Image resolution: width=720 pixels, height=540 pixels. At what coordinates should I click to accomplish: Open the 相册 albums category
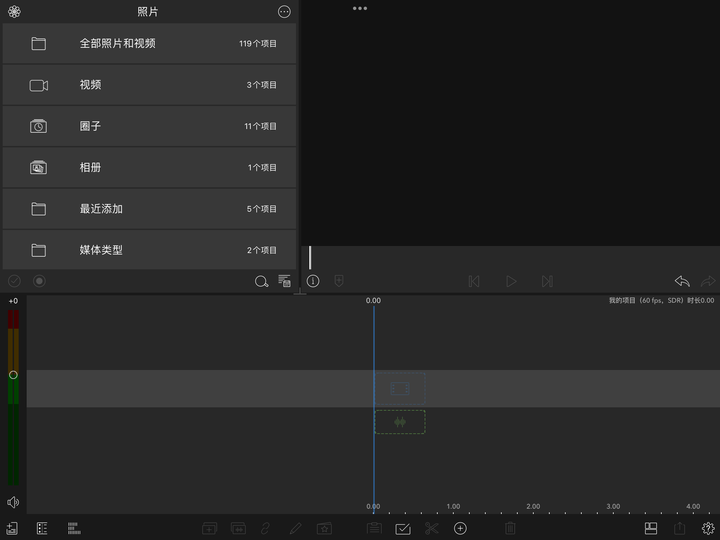click(149, 168)
